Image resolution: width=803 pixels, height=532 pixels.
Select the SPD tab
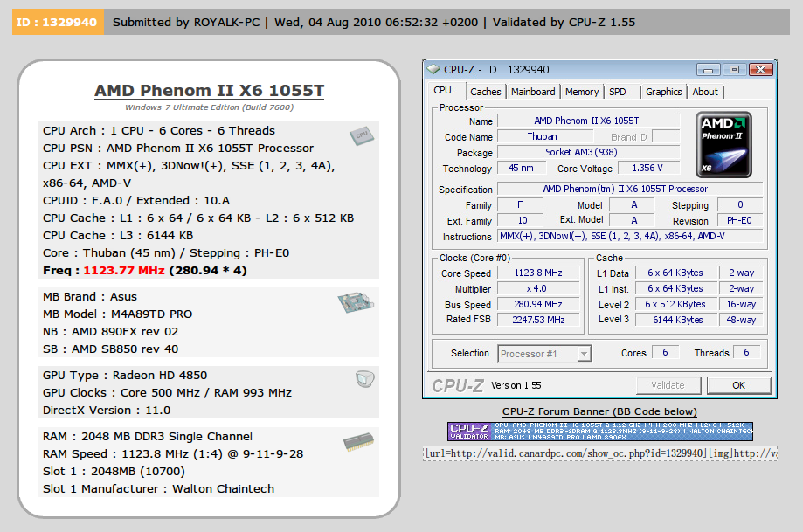click(618, 92)
